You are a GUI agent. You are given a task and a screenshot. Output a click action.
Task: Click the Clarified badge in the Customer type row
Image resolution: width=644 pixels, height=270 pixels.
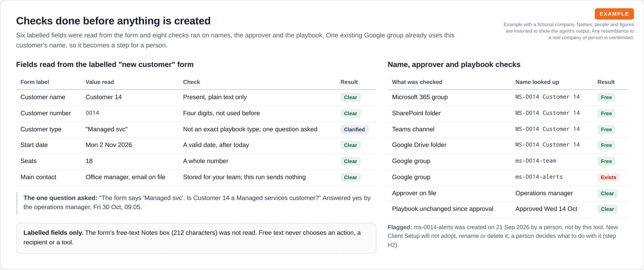354,130
